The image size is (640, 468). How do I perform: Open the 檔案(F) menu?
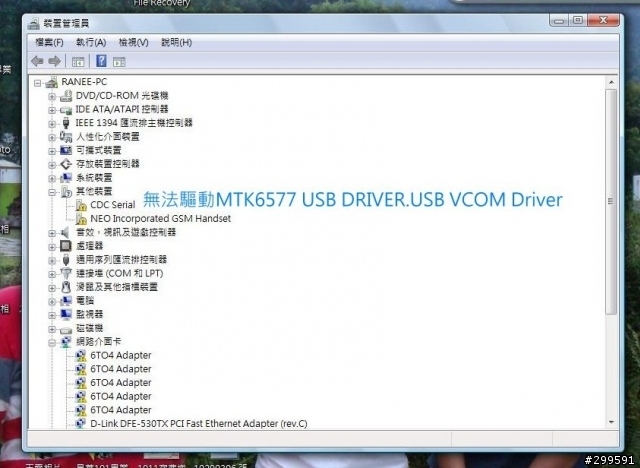[x=49, y=42]
